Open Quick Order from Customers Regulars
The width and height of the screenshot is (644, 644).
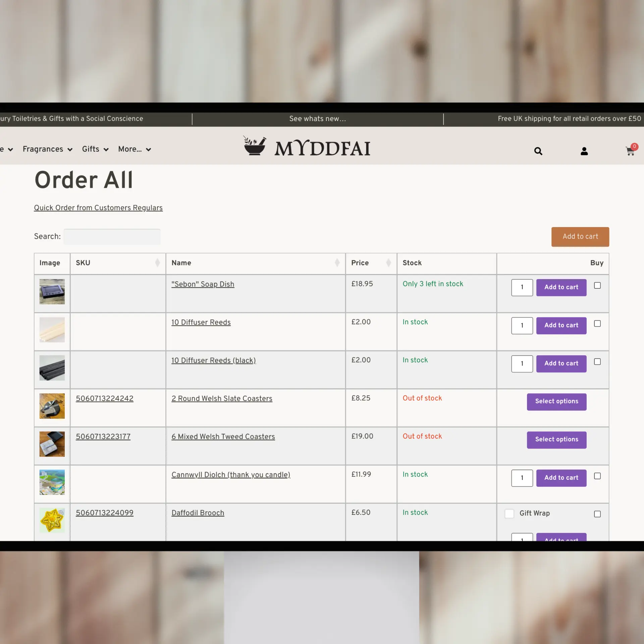click(x=98, y=208)
